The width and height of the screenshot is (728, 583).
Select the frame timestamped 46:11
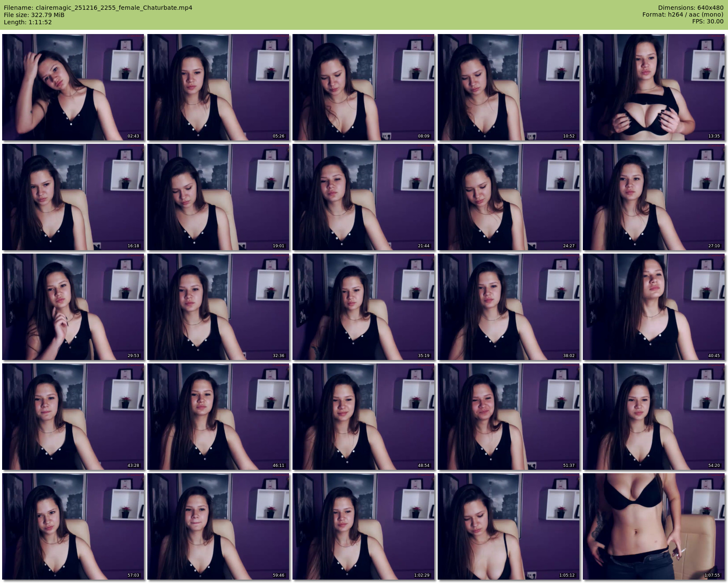click(x=218, y=417)
